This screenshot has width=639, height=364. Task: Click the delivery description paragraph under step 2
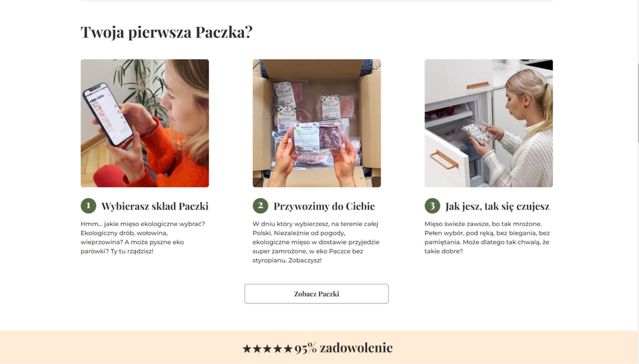316,242
